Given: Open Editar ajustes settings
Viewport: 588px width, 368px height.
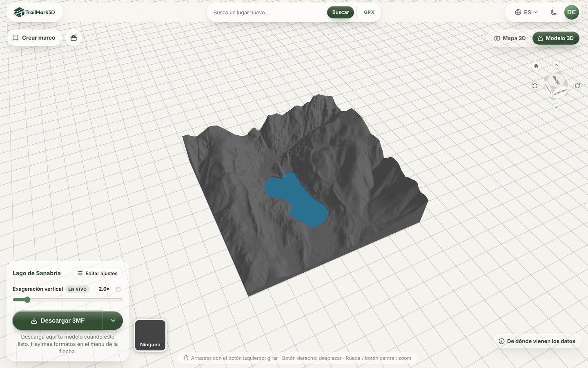Looking at the screenshot, I should (98, 273).
